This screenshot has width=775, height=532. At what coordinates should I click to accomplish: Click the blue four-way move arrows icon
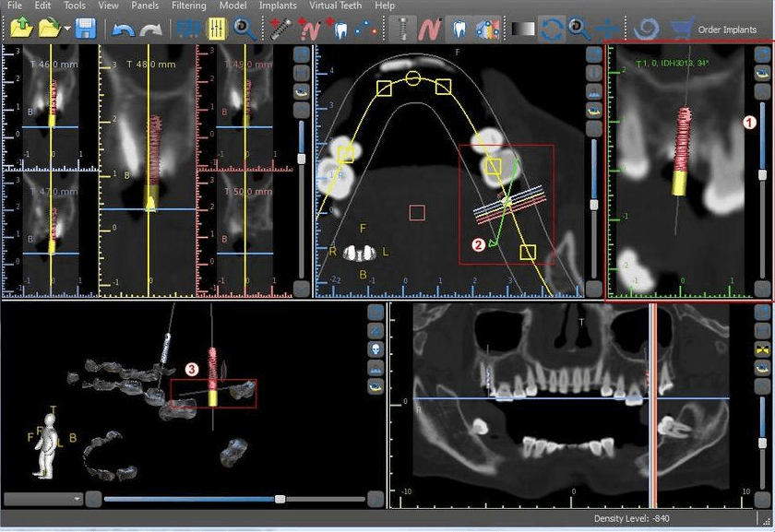coord(607,29)
